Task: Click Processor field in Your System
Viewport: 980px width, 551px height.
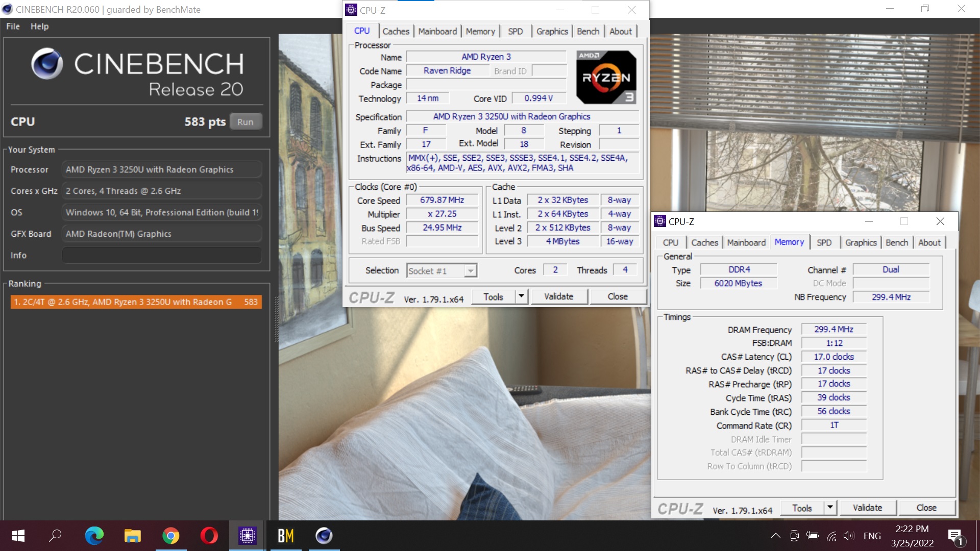Action: point(162,169)
